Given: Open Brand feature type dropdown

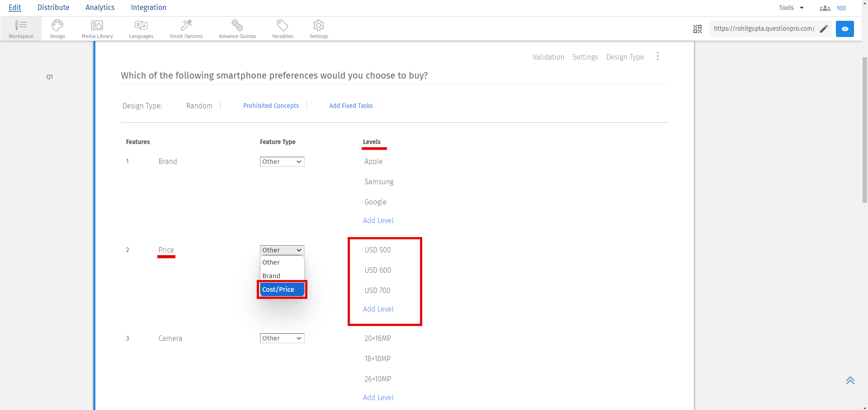Looking at the screenshot, I should 282,162.
